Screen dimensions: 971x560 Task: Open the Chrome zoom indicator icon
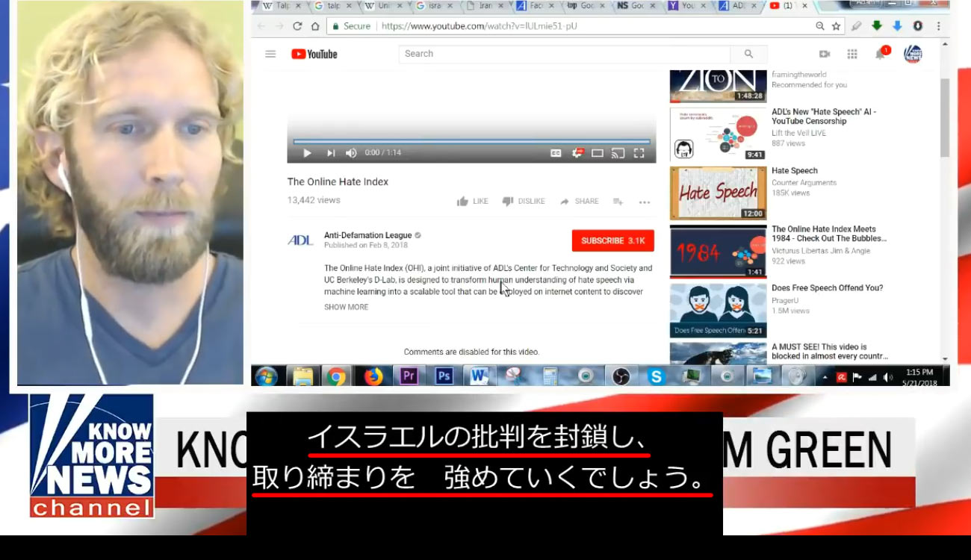tap(820, 25)
